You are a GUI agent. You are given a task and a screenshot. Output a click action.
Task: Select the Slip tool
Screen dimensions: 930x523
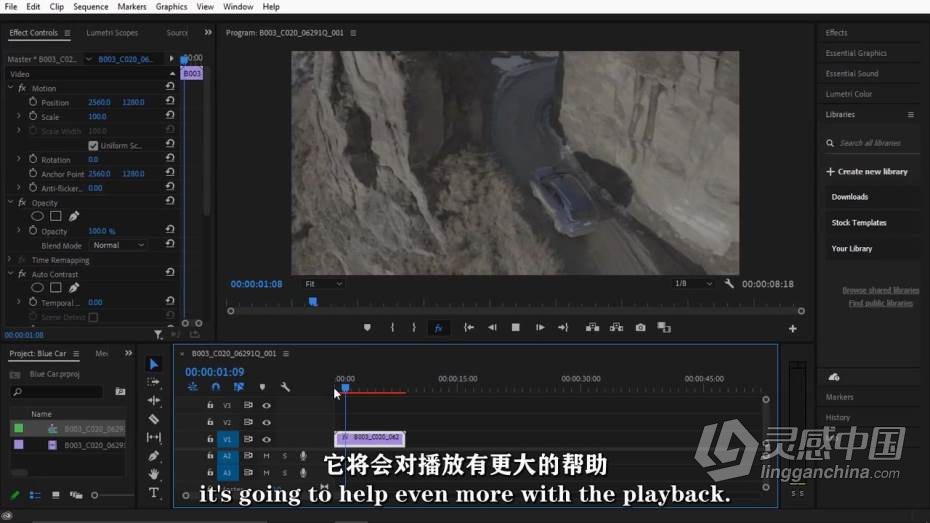coord(154,438)
